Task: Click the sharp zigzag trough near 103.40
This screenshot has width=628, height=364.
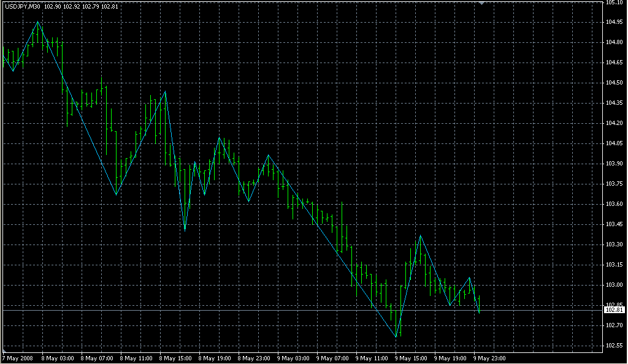Action: coord(185,230)
